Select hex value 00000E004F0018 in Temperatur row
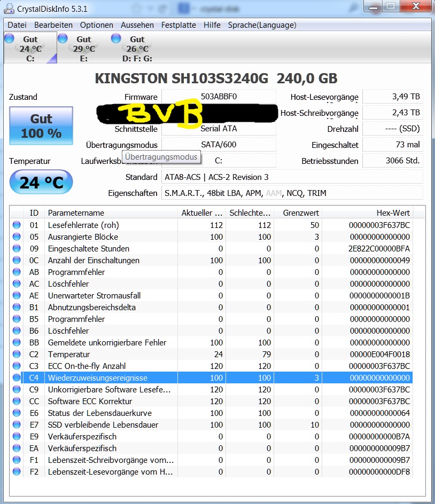The height and width of the screenshot is (504, 435). (379, 354)
